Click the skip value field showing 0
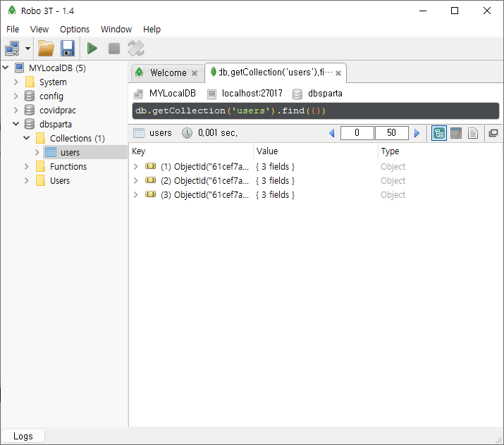504x445 pixels. coord(357,133)
